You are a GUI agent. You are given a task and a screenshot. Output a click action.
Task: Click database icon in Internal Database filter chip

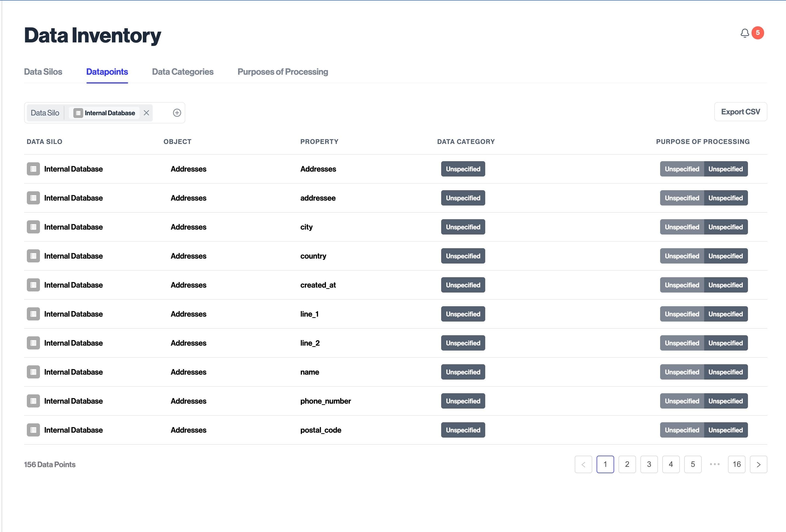point(78,113)
